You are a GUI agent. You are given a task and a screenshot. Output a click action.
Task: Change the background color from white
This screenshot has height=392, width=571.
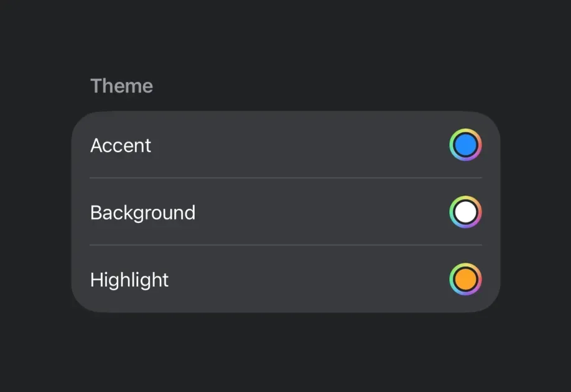coord(465,212)
